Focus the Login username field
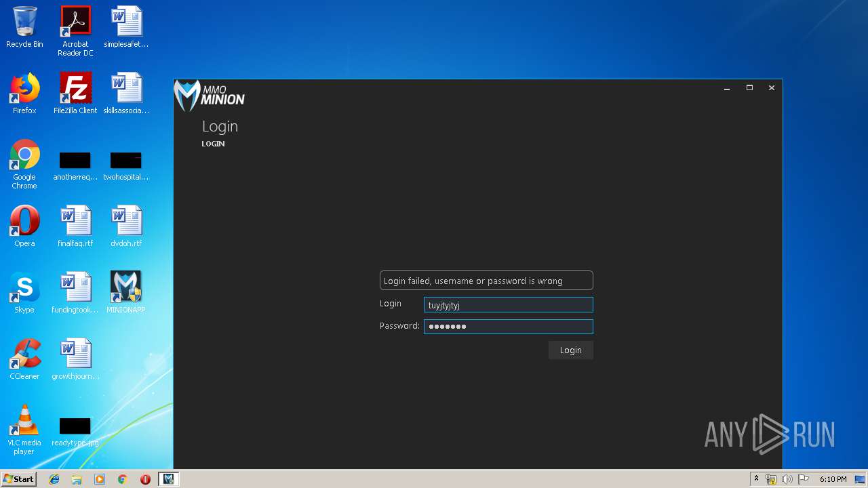The image size is (868, 488). pyautogui.click(x=509, y=305)
